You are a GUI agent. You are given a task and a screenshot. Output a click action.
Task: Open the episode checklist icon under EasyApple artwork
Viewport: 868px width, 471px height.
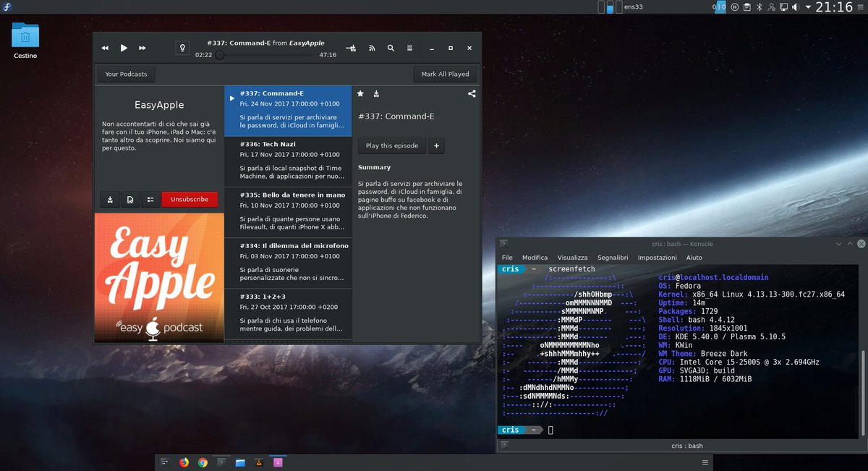(150, 199)
